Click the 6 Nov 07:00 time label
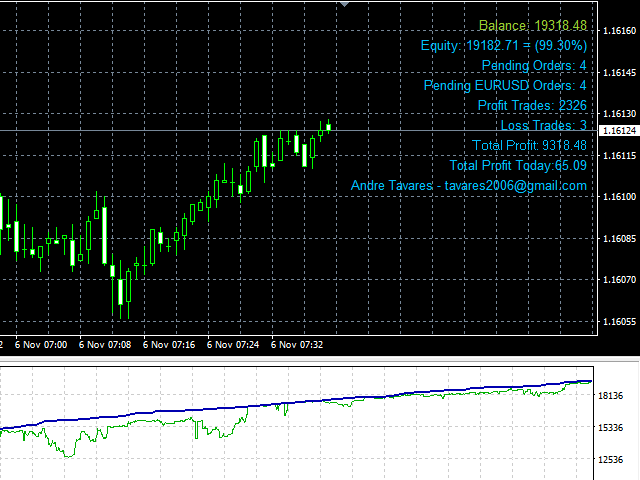 41,345
